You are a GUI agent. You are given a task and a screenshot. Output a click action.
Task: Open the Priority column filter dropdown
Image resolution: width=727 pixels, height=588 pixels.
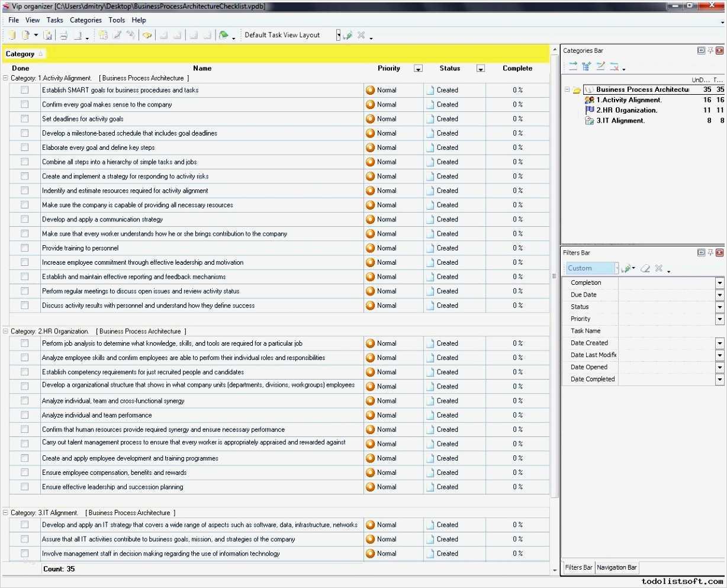tap(418, 69)
